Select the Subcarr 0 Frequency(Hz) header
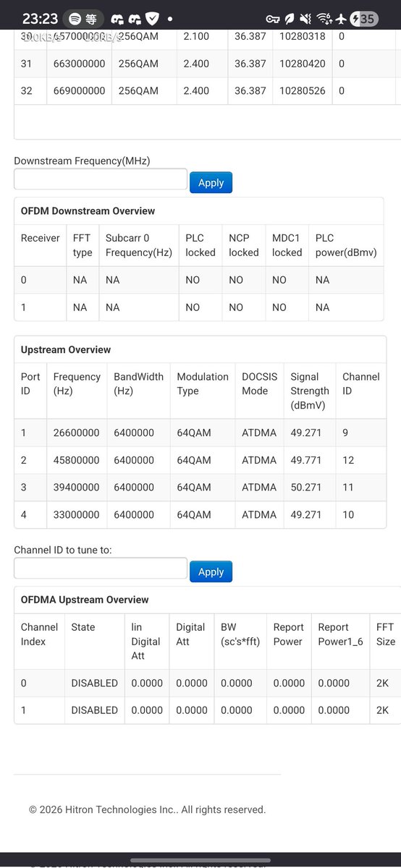The width and height of the screenshot is (401, 868). coord(139,245)
